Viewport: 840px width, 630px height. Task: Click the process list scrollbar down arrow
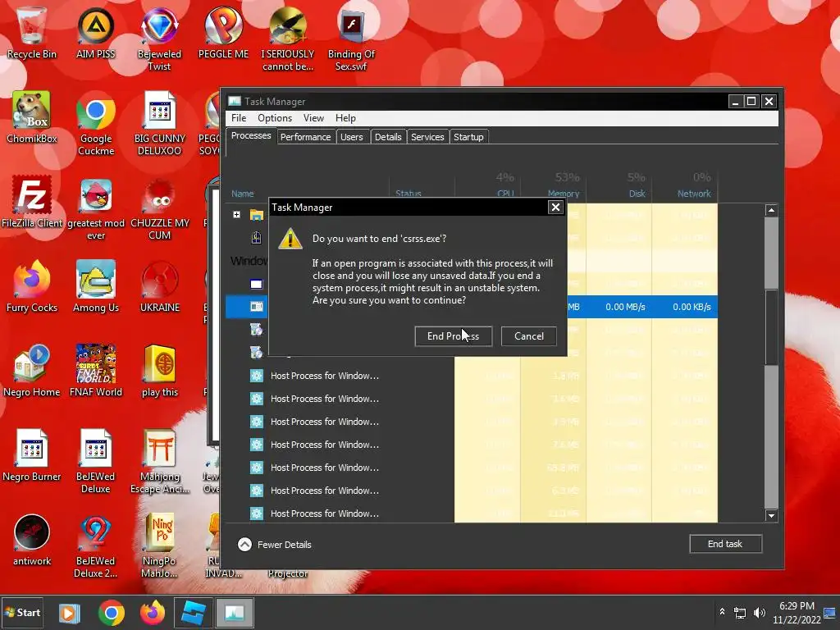[771, 516]
